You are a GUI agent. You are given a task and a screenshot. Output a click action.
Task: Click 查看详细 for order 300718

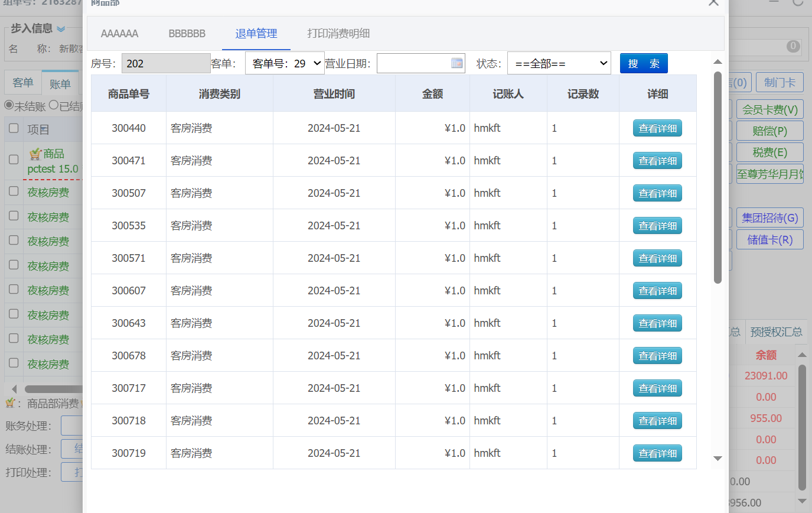coord(657,421)
